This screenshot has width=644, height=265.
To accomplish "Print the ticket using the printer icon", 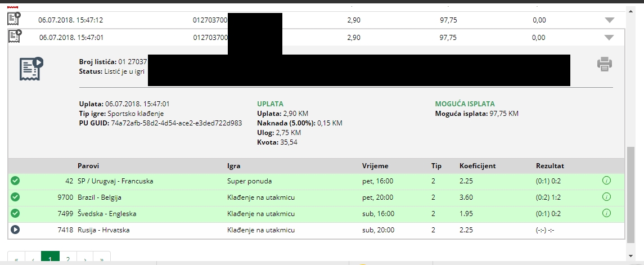I will 605,65.
